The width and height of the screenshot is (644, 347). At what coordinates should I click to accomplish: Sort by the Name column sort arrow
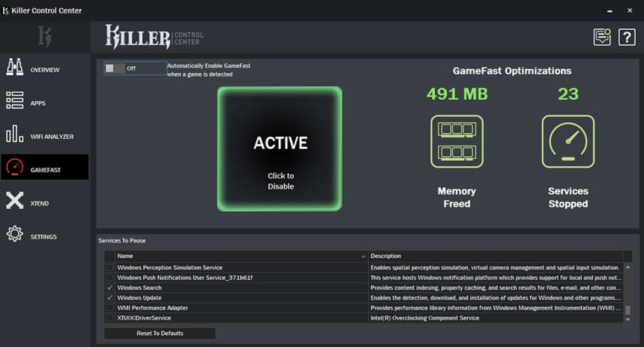click(363, 256)
